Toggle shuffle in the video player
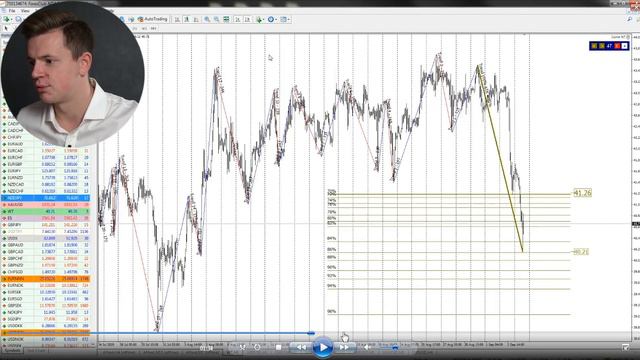 coord(242,347)
